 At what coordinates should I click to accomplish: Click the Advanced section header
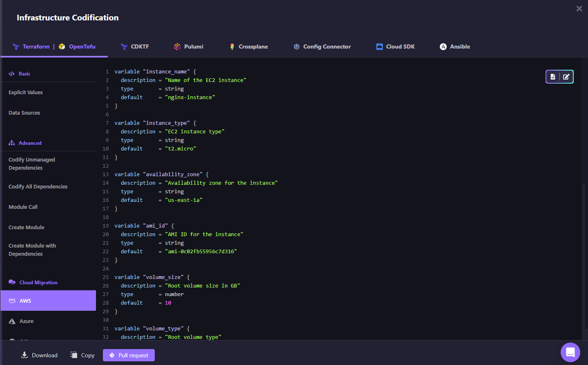click(x=30, y=143)
